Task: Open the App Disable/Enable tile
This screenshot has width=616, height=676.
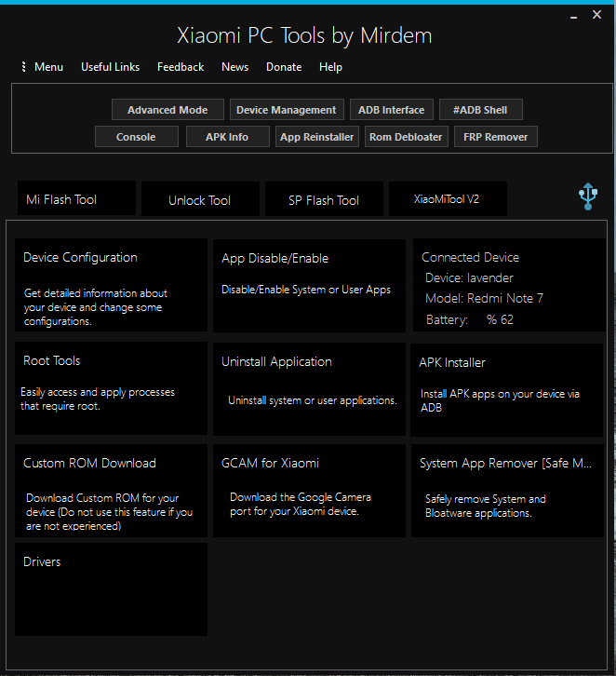Action: pos(309,286)
